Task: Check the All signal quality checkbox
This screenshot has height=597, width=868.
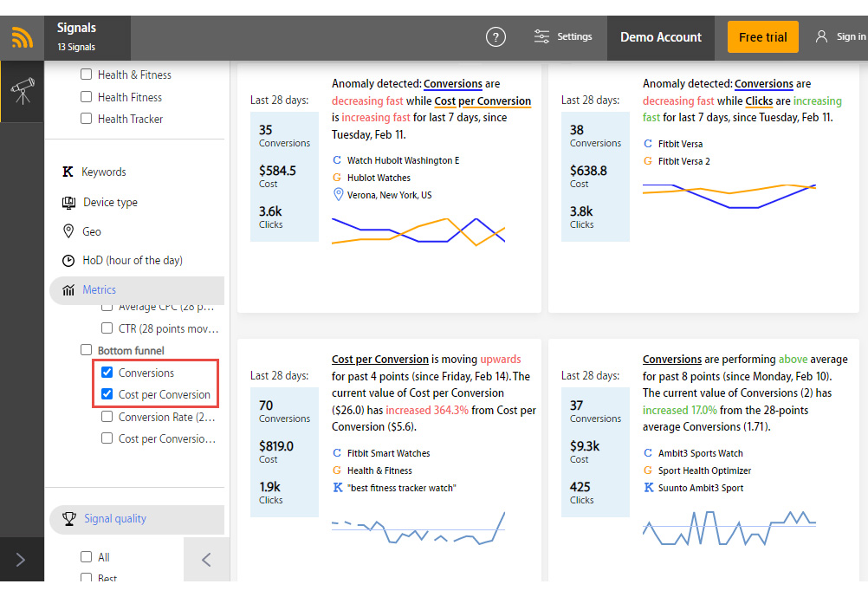Action: click(87, 556)
